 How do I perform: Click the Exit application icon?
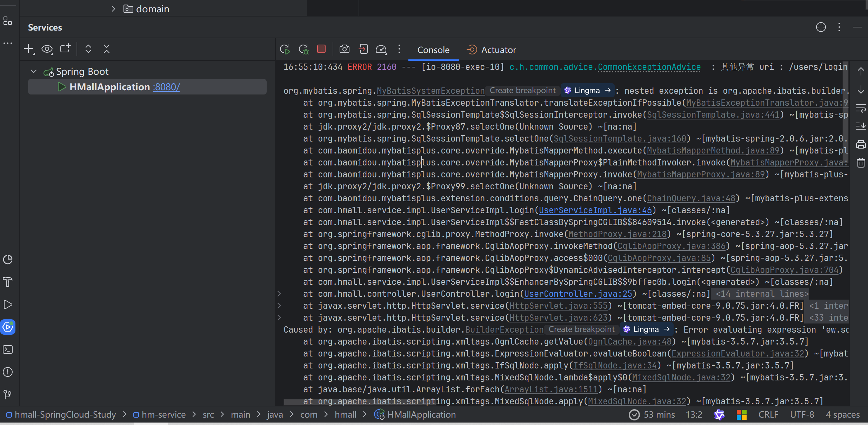click(363, 49)
